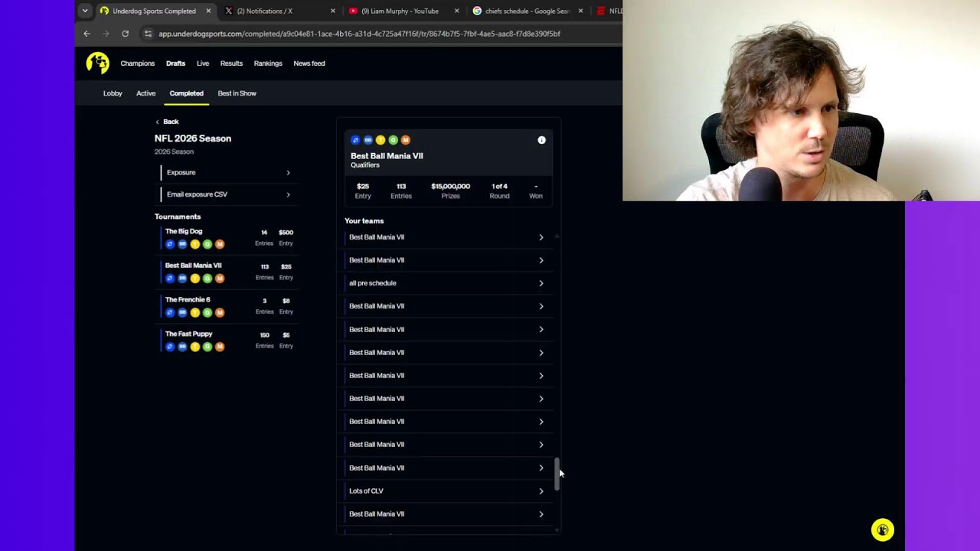Reload the page with refresh icon
This screenshot has height=551, width=980.
point(125,34)
